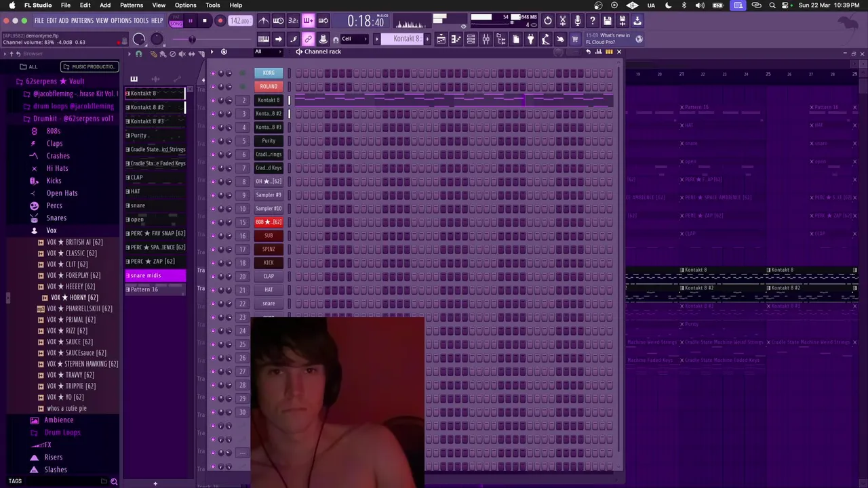Select the audio waveform tab icon in picker panel
Screen dimensions: 868x488
coord(155,79)
